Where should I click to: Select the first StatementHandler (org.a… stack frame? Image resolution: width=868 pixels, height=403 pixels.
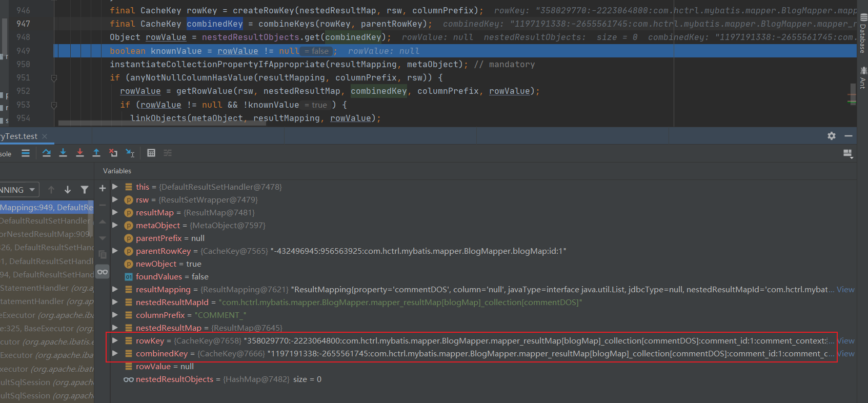click(47, 288)
